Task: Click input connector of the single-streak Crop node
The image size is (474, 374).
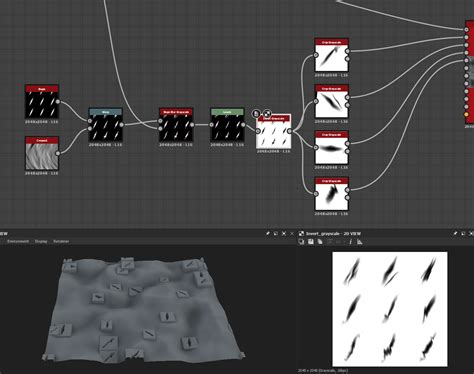Action: click(316, 55)
